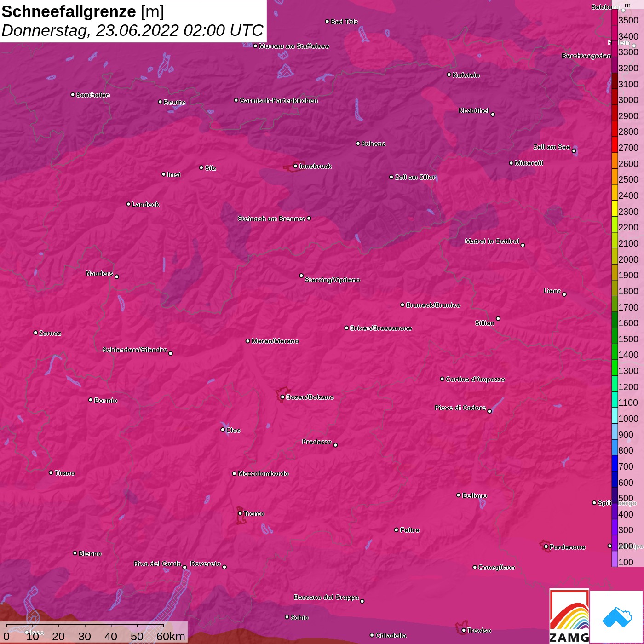This screenshot has width=644, height=644.
Task: Click the Nauders label
Action: [99, 273]
